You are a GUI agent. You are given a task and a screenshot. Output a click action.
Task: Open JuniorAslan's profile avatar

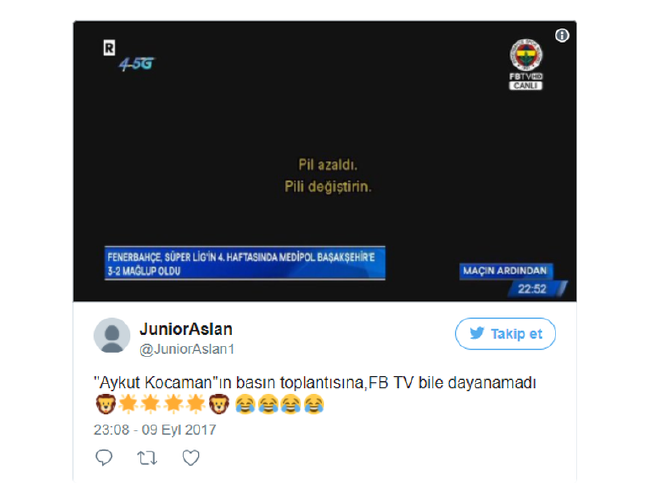(112, 336)
